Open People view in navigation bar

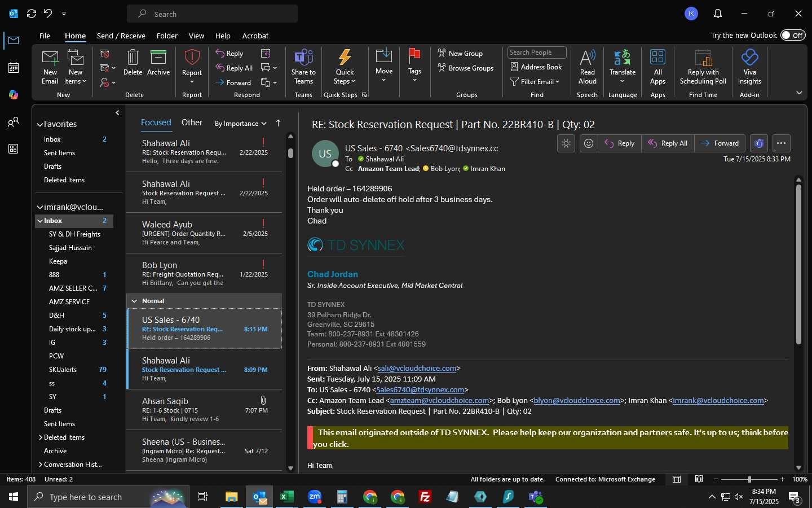tap(14, 122)
